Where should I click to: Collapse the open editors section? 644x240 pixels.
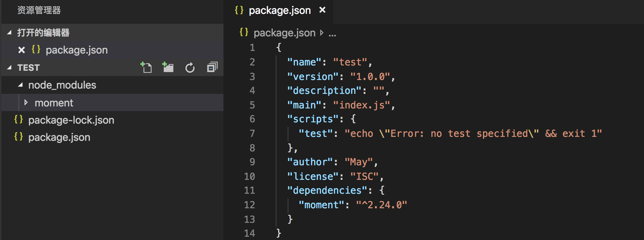pos(9,32)
